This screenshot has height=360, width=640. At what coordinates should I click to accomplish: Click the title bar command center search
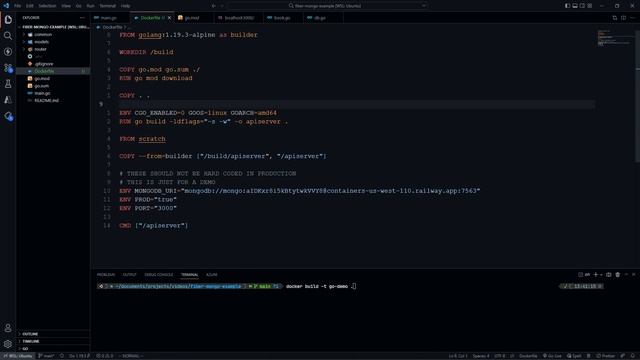pos(327,6)
